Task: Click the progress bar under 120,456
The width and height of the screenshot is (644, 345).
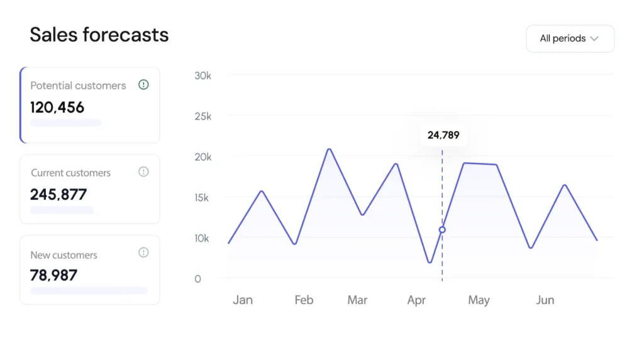Action: click(65, 123)
